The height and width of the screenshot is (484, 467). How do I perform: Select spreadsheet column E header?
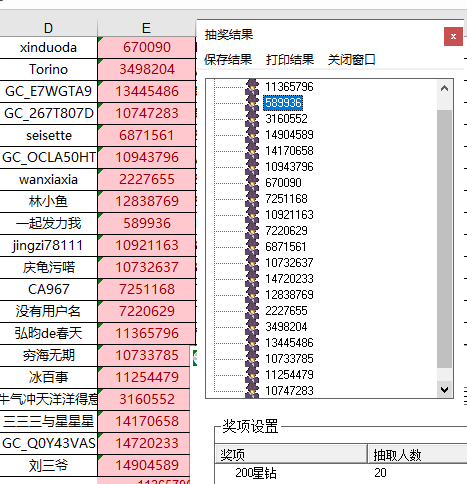pyautogui.click(x=146, y=28)
